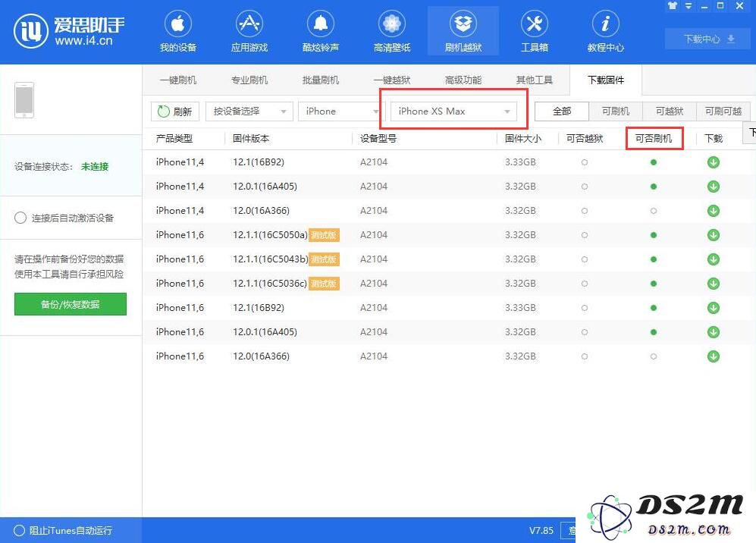Expand the iPhone XS Max model dropdown
The width and height of the screenshot is (756, 543).
453,111
